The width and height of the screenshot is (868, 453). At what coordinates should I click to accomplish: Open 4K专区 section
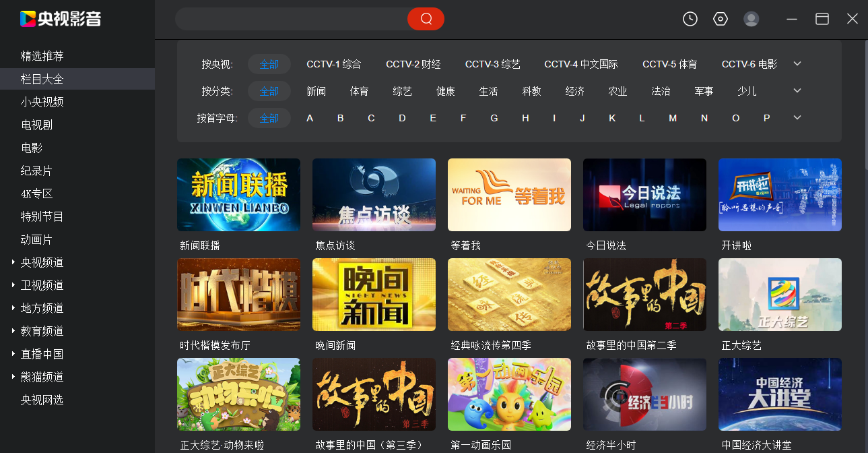(37, 193)
